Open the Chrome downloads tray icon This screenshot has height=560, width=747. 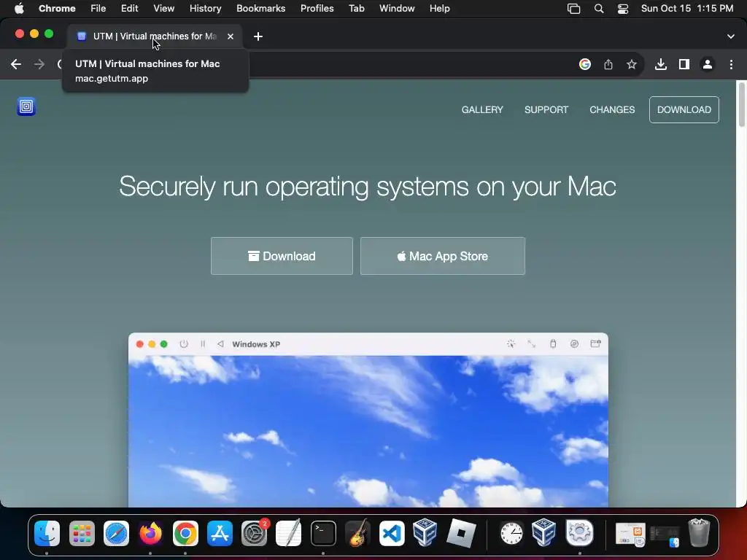(661, 64)
